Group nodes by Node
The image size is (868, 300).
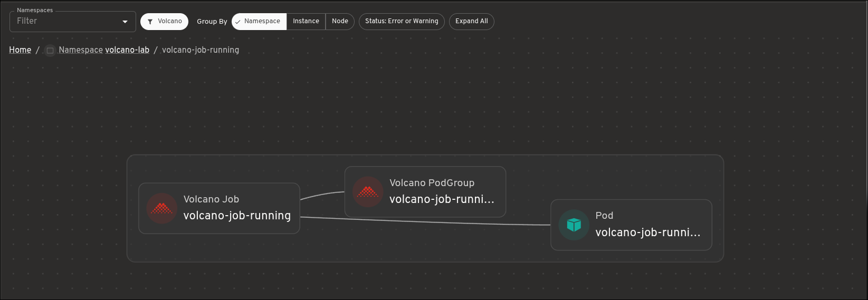click(x=340, y=22)
